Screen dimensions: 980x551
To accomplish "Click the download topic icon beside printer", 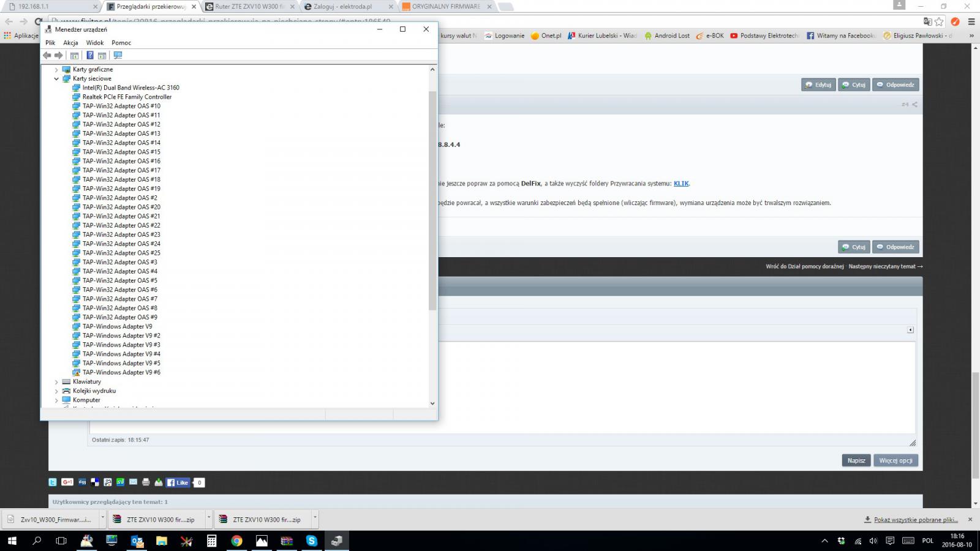I will (159, 482).
